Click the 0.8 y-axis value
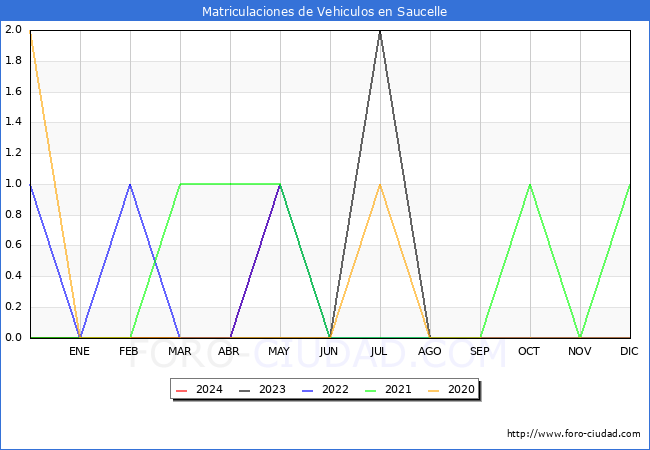The width and height of the screenshot is (650, 450). pos(13,214)
